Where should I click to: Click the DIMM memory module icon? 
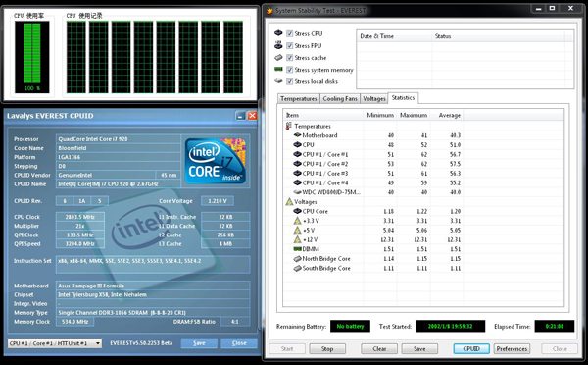click(297, 249)
